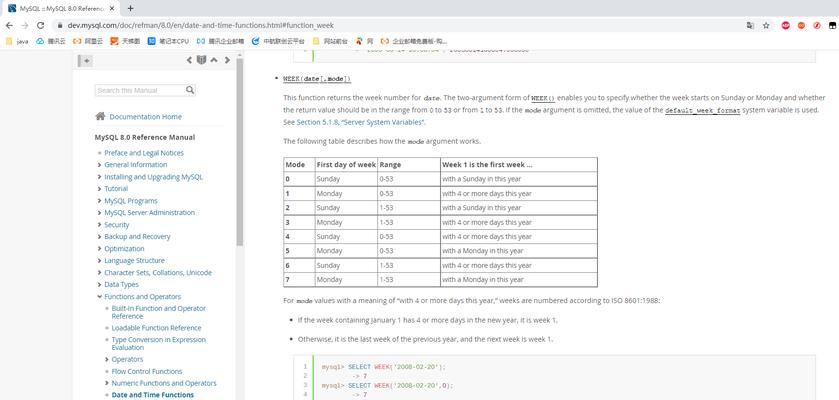
Task: Bookmark this page with the star icon
Action: (x=766, y=25)
